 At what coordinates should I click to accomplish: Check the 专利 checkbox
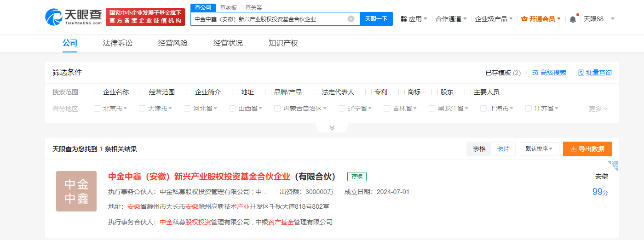pyautogui.click(x=368, y=92)
